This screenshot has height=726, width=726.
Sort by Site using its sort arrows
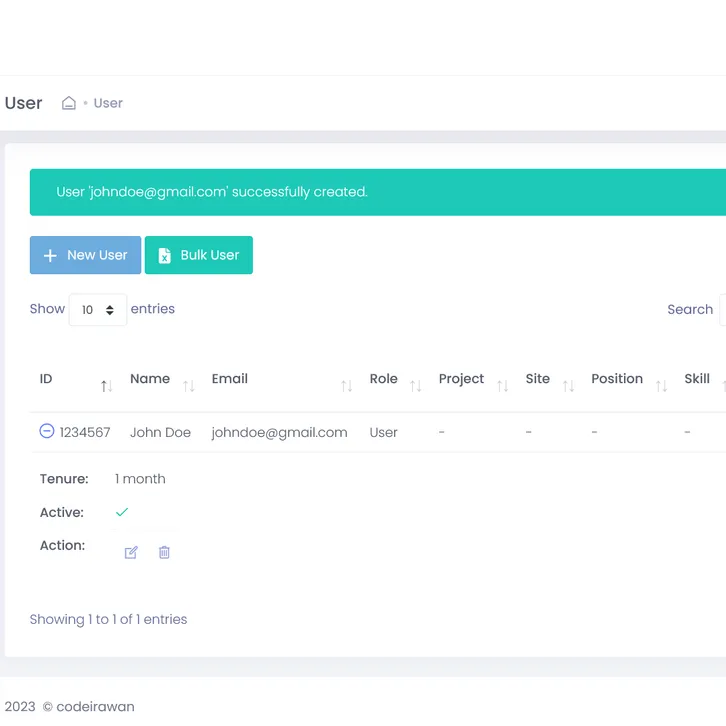(x=568, y=385)
